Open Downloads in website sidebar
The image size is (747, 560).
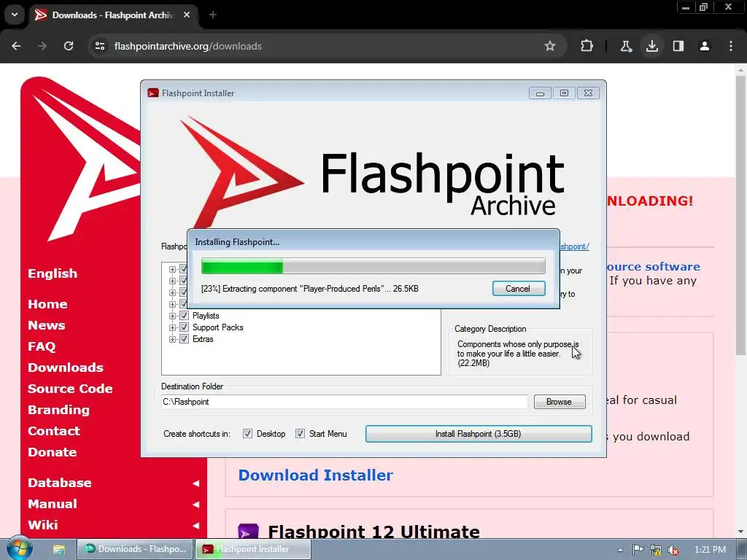point(66,367)
